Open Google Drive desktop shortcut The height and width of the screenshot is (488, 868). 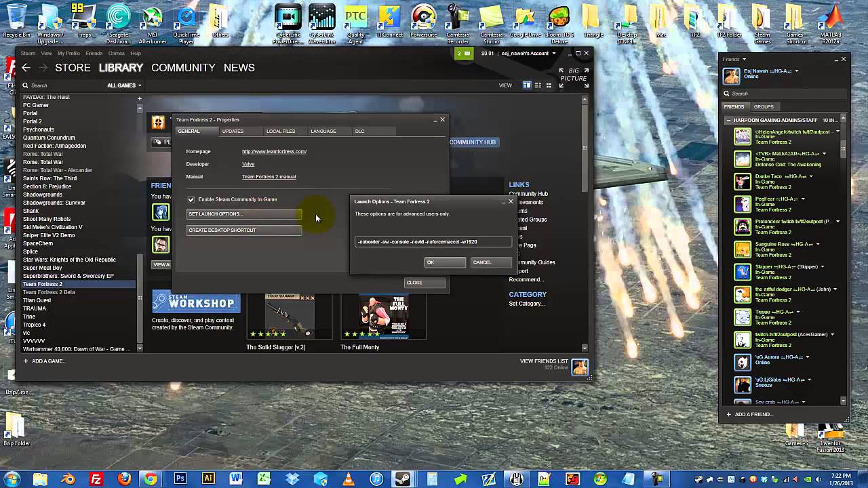pyautogui.click(x=526, y=20)
